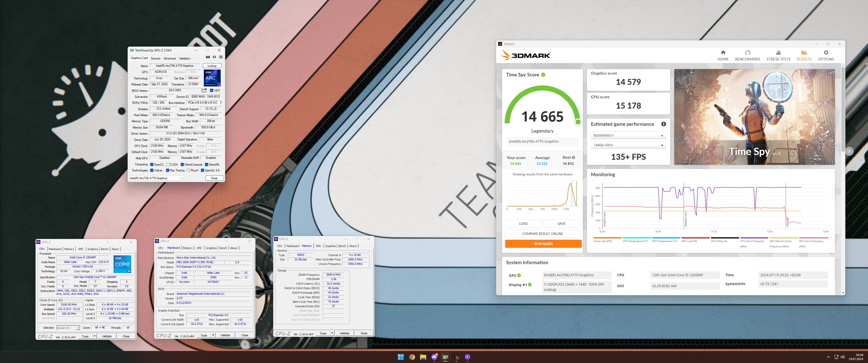The width and height of the screenshot is (868, 363).
Task: Click the GPU Name field with Arc A770
Action: coord(175,66)
